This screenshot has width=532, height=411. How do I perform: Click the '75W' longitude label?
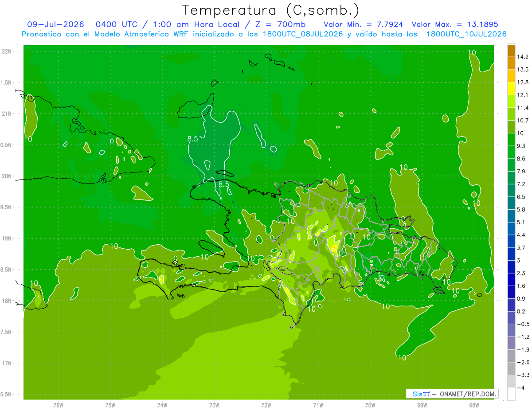110,405
